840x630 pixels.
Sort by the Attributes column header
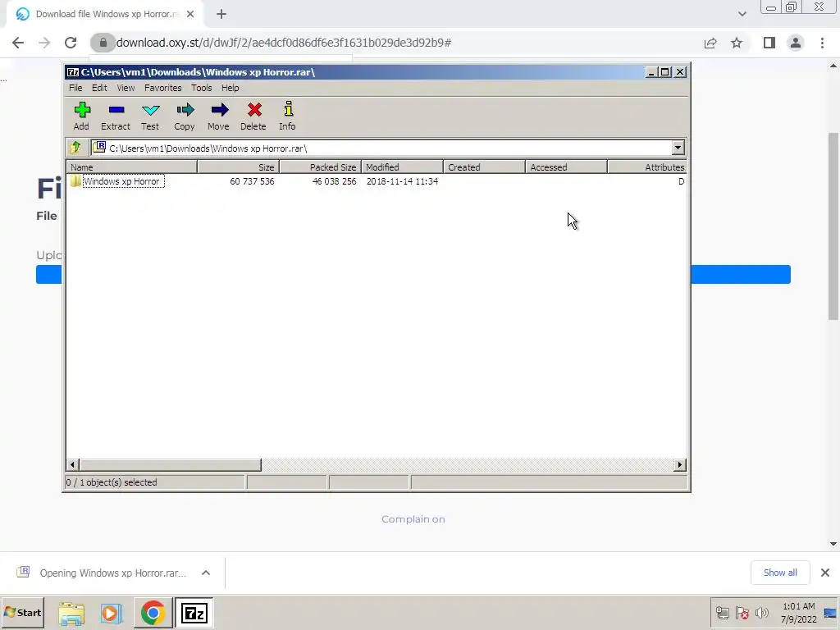tap(647, 167)
